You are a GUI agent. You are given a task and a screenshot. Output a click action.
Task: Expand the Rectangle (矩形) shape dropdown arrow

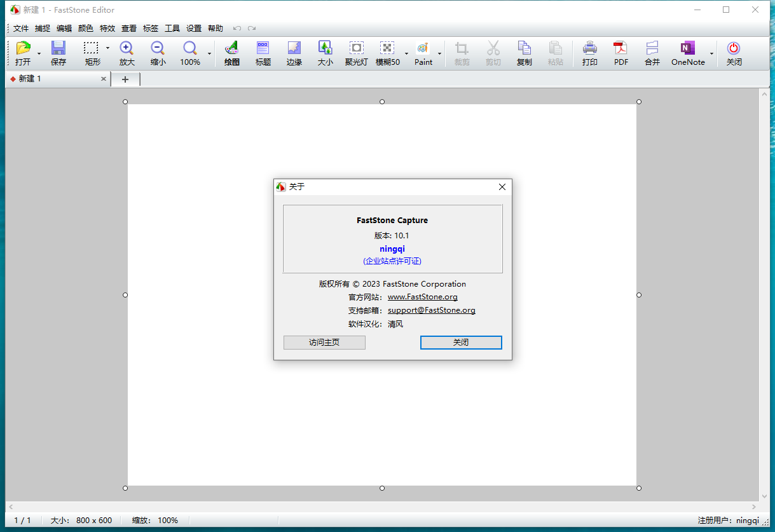click(107, 48)
